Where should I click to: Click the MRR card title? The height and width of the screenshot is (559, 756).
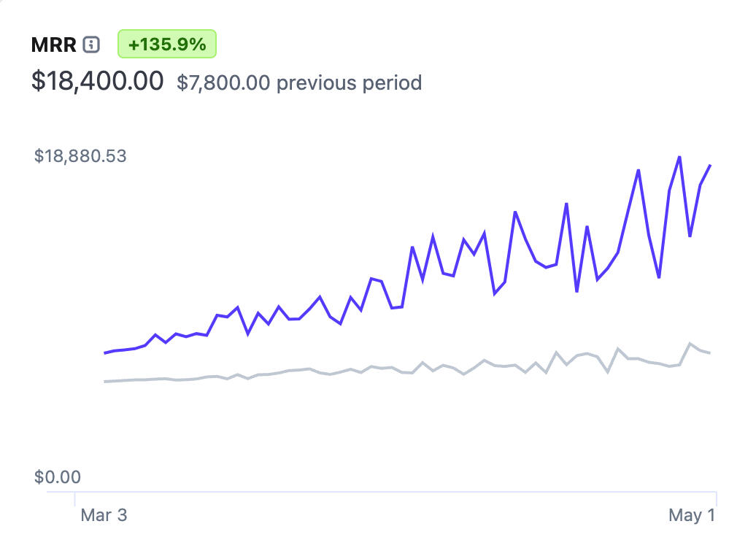point(53,45)
